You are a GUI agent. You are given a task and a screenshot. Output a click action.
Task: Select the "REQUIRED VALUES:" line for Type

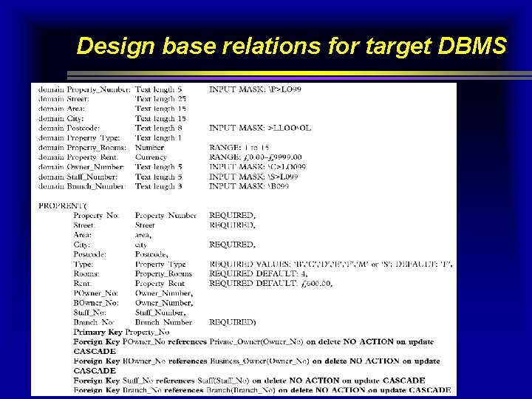pos(331,265)
